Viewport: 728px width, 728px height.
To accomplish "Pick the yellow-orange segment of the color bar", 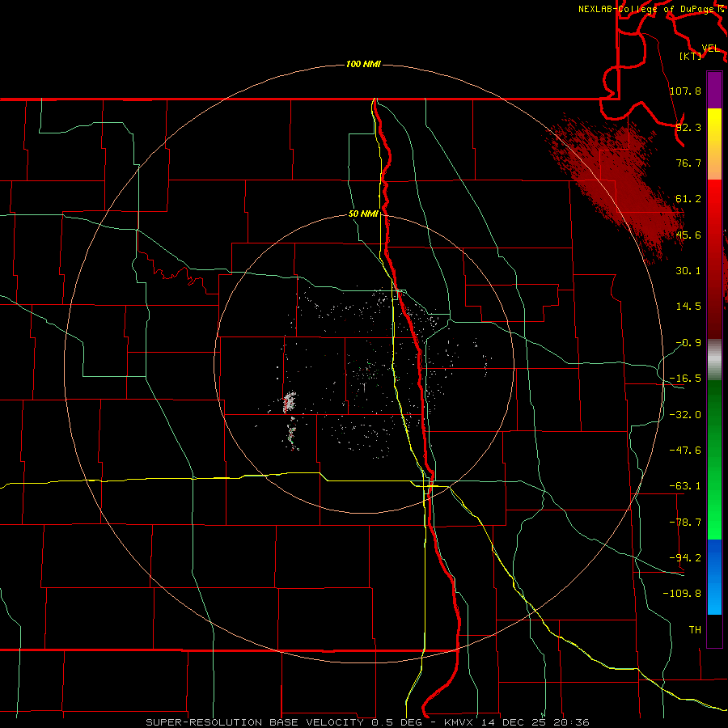I will click(714, 144).
